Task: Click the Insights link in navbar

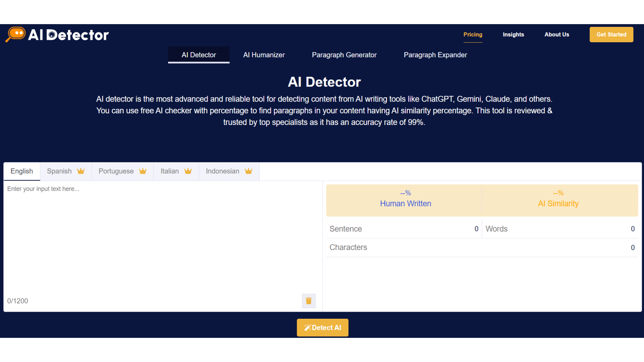Action: (513, 35)
